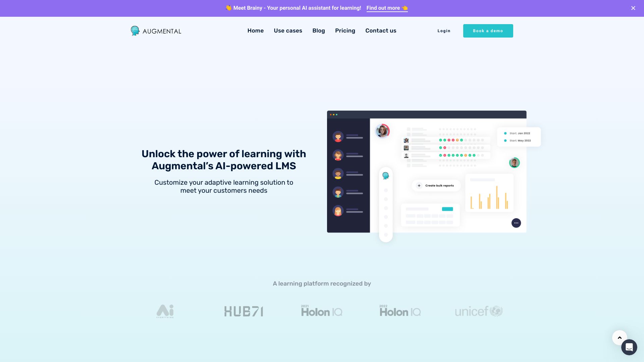This screenshot has height=362, width=644.
Task: Click the Book a demo button
Action: coord(488,31)
